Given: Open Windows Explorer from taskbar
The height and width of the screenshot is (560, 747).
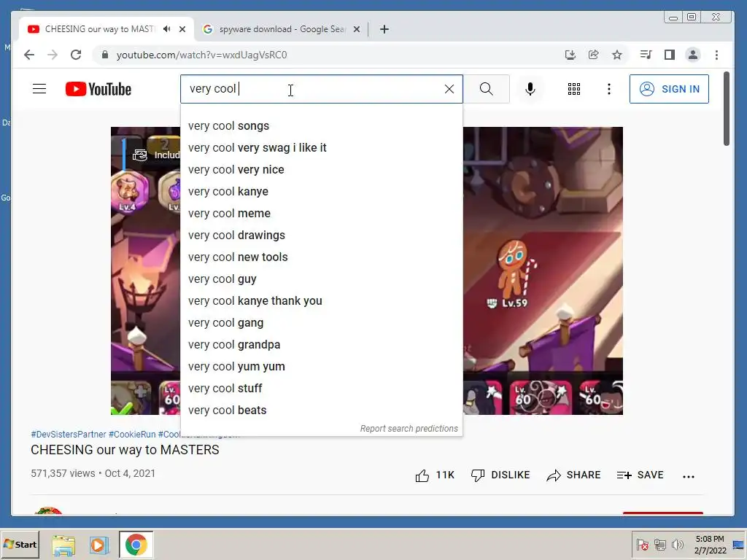Looking at the screenshot, I should coord(63,545).
